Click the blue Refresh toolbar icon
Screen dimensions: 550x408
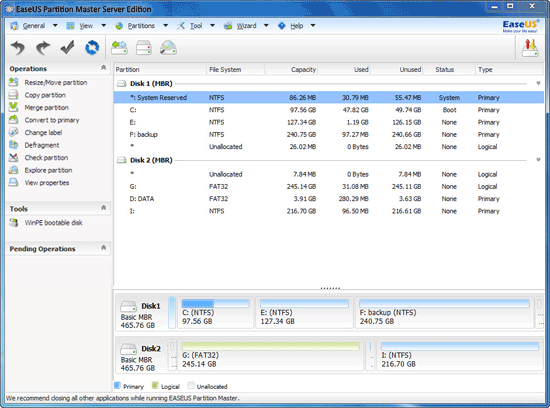click(92, 47)
